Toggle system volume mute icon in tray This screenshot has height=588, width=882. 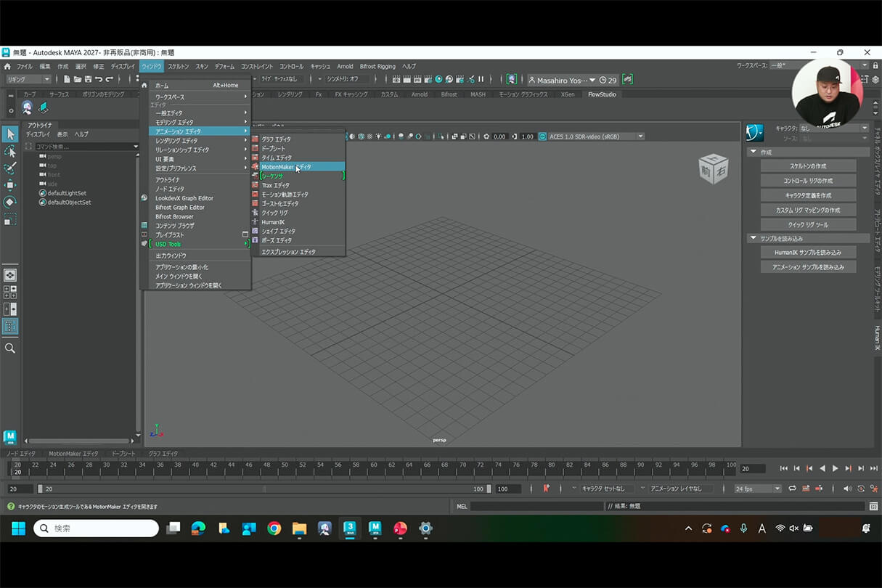[793, 528]
